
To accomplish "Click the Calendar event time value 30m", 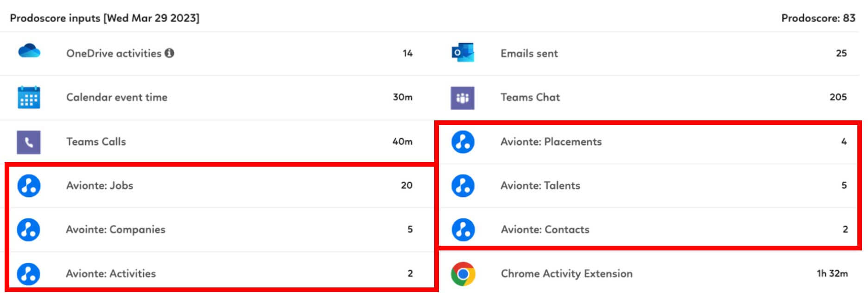I will [x=402, y=97].
